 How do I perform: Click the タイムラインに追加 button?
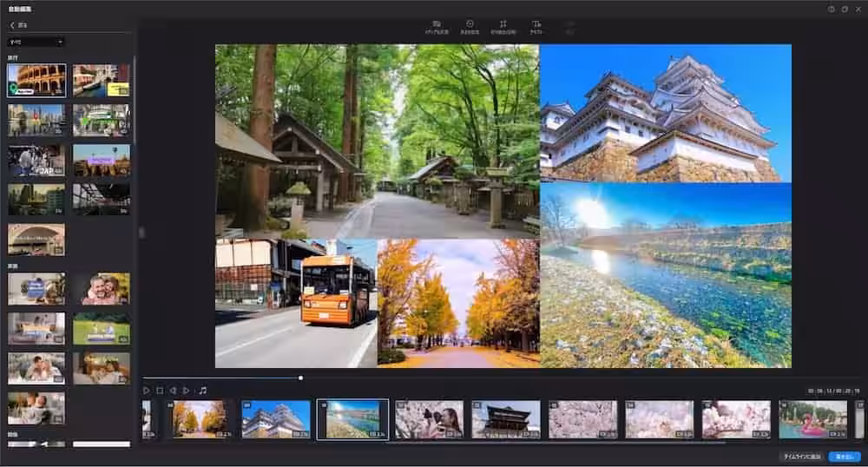click(x=801, y=456)
